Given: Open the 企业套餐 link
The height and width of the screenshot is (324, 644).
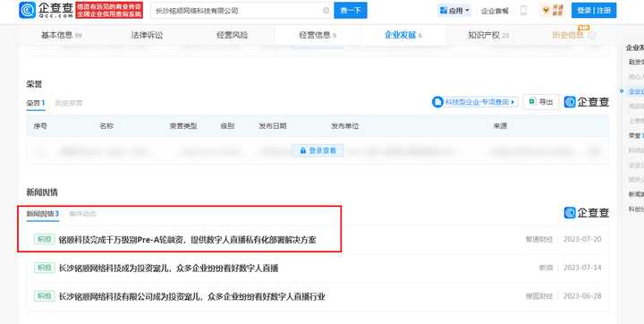Looking at the screenshot, I should 495,11.
